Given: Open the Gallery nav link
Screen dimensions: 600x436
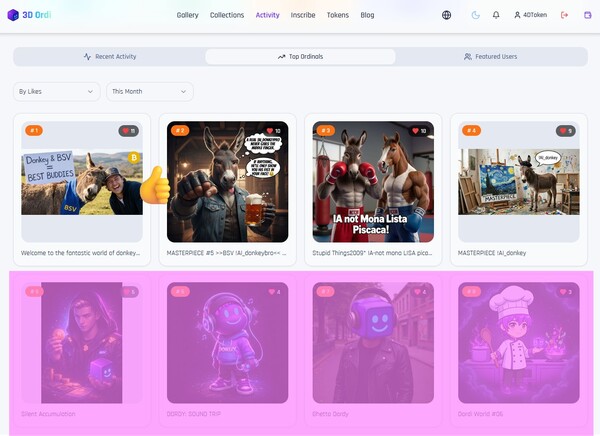Looking at the screenshot, I should 188,15.
